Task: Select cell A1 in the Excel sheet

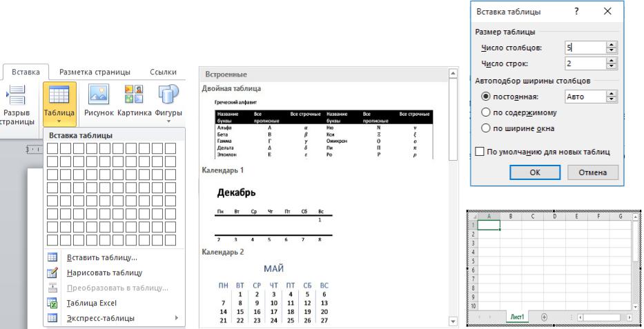Action: click(489, 225)
